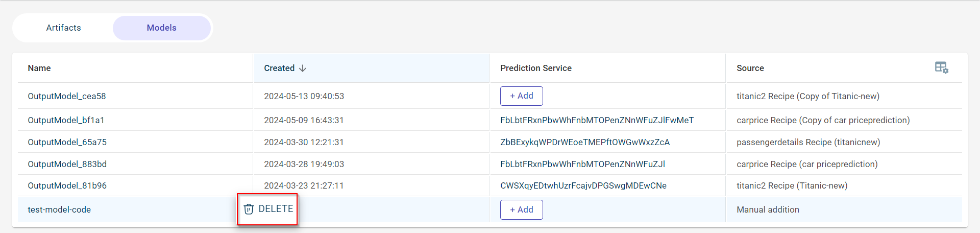Open the table column settings icon
The image size is (980, 233).
941,67
